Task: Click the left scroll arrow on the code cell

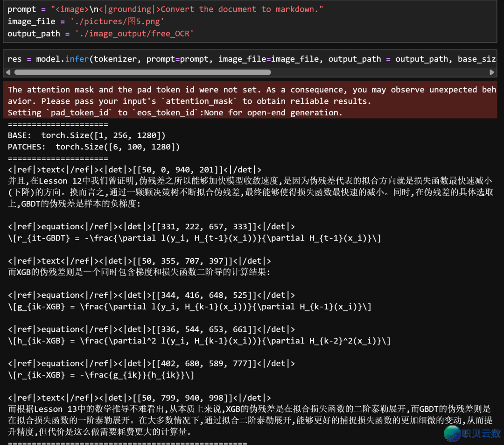Action: [x=8, y=72]
